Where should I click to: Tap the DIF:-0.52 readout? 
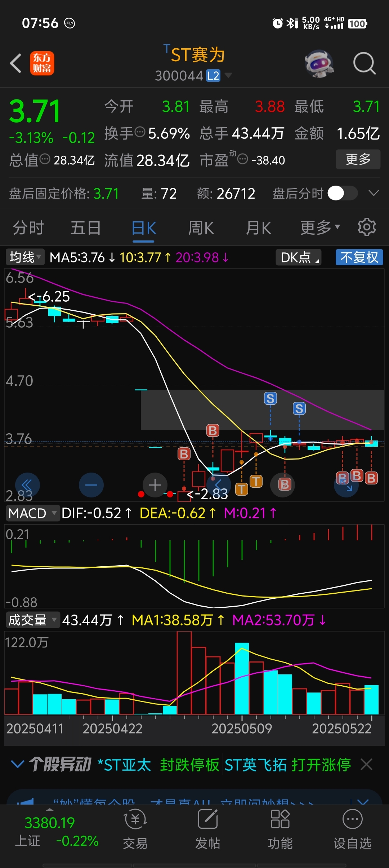click(97, 513)
